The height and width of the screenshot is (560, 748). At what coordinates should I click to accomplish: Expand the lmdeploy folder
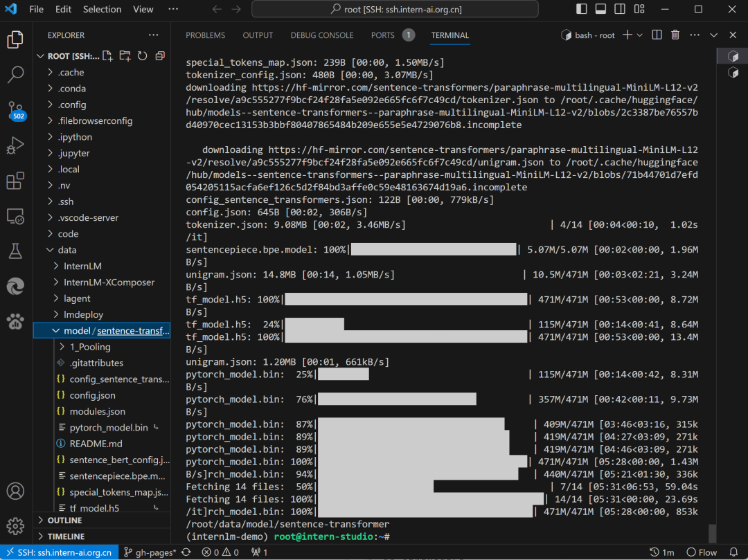point(102,314)
